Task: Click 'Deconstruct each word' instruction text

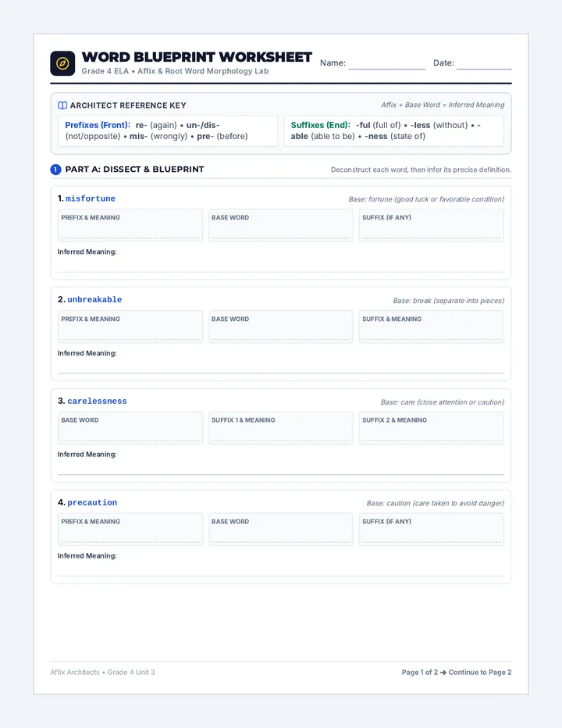Action: click(421, 170)
